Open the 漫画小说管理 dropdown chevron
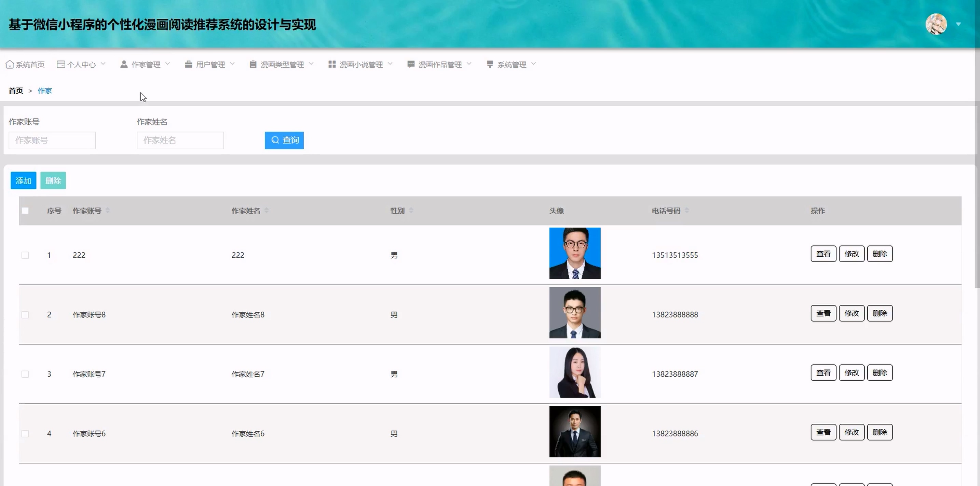The image size is (980, 486). coord(390,64)
